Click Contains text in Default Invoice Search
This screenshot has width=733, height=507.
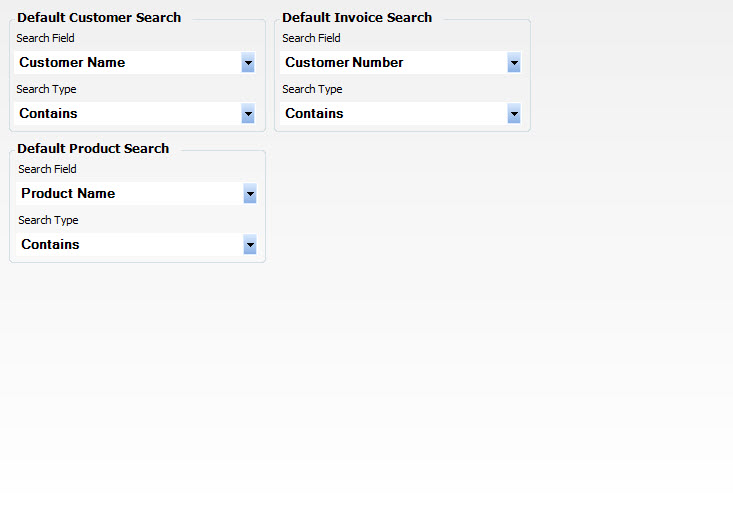pos(314,114)
